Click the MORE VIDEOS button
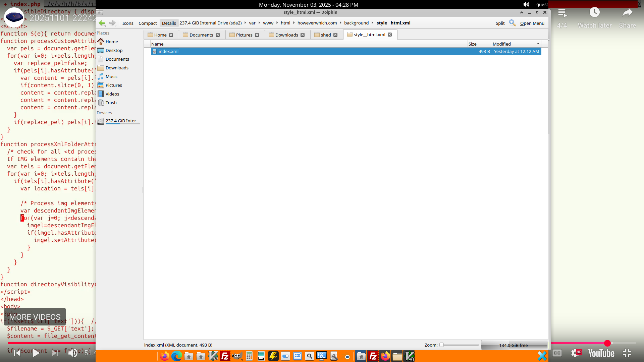This screenshot has width=644, height=362. pos(35,317)
